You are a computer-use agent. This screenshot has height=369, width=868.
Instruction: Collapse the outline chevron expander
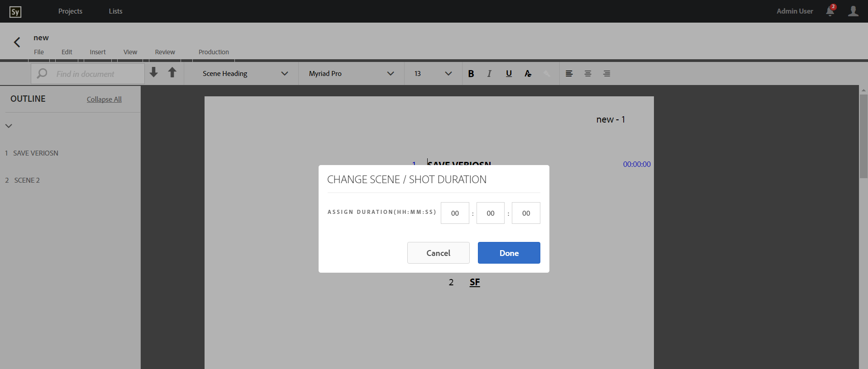[9, 126]
